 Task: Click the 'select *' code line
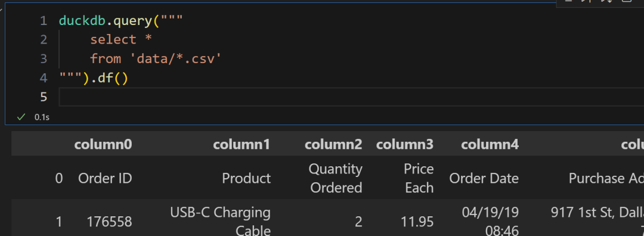click(121, 39)
